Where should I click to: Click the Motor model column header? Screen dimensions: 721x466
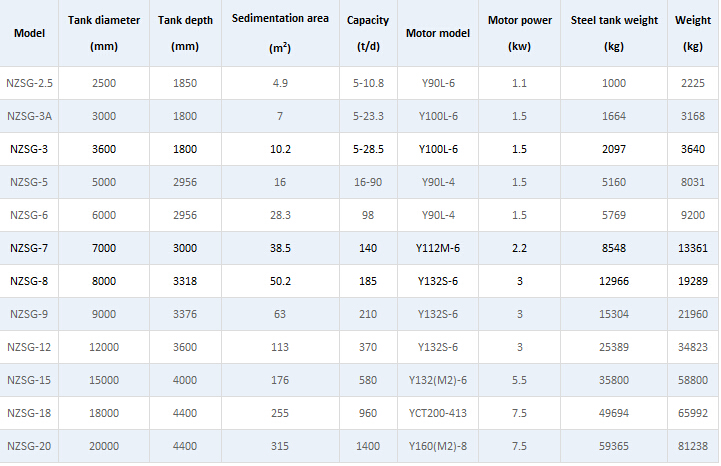pyautogui.click(x=438, y=33)
